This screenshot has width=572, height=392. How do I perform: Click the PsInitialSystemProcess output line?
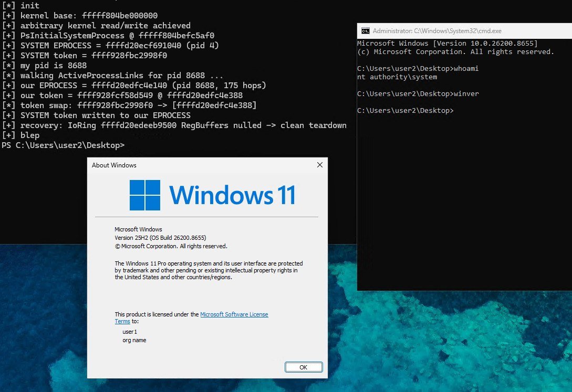(108, 35)
